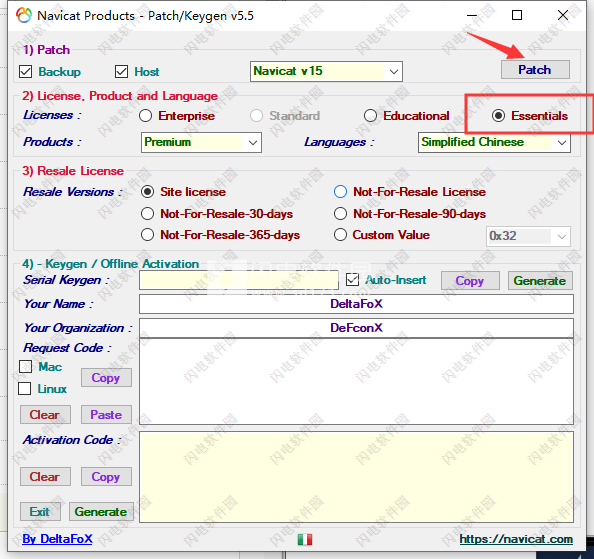Click the Italian flag icon at bottom
594x559 pixels.
pyautogui.click(x=305, y=539)
